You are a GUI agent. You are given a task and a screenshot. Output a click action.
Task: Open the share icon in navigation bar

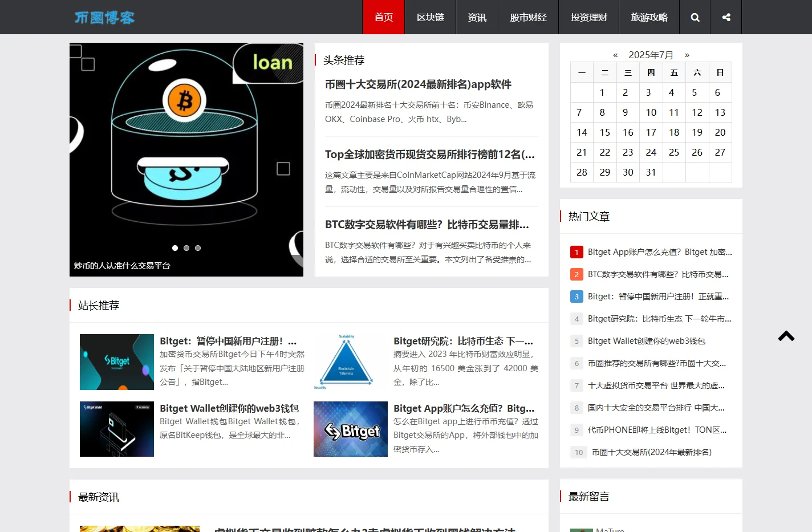tap(726, 17)
